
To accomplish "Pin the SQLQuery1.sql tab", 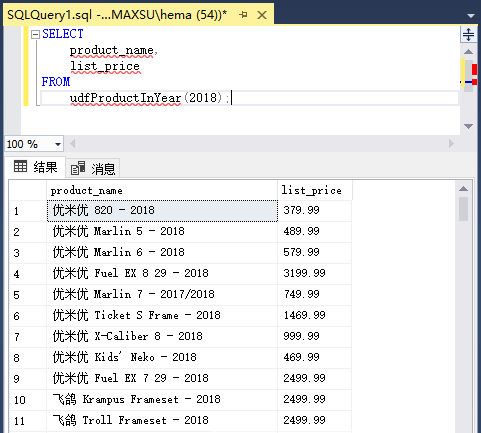I will tap(243, 15).
